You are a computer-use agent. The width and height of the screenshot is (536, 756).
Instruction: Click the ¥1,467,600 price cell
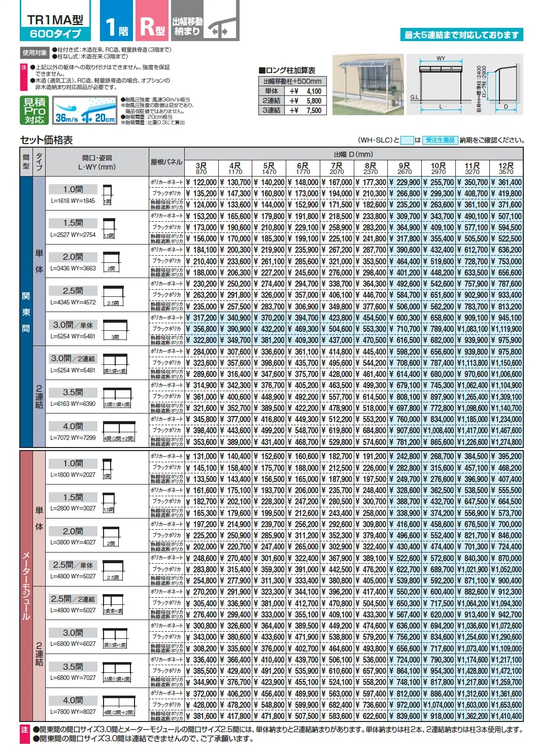[506, 431]
